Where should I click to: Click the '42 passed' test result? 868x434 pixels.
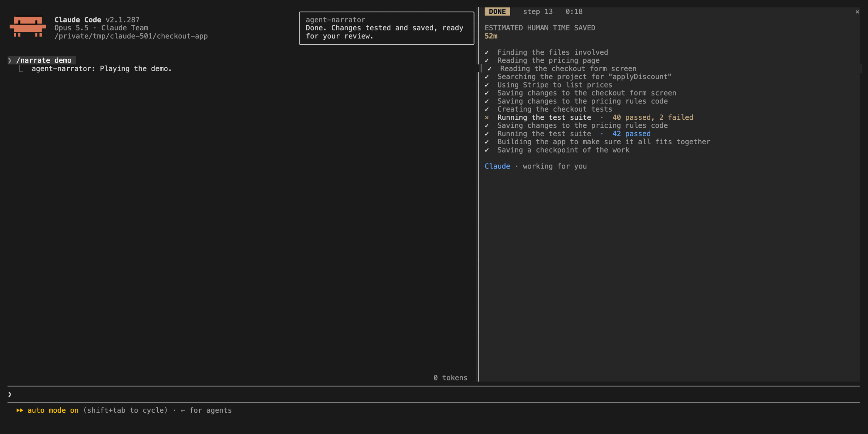(x=631, y=134)
